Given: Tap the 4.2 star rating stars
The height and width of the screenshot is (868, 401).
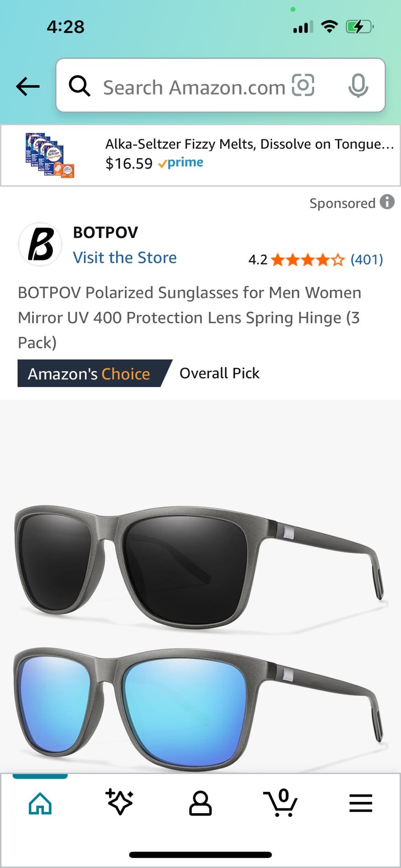Looking at the screenshot, I should 308,260.
